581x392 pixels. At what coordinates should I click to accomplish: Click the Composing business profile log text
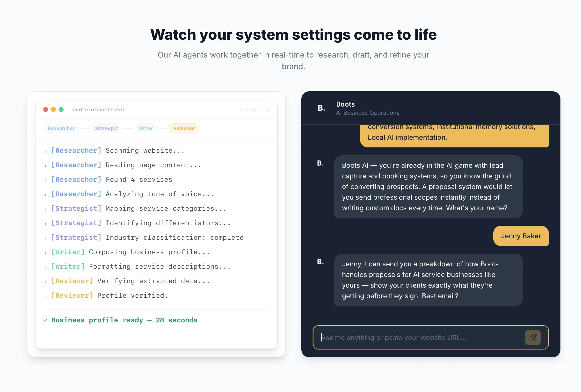click(x=149, y=252)
